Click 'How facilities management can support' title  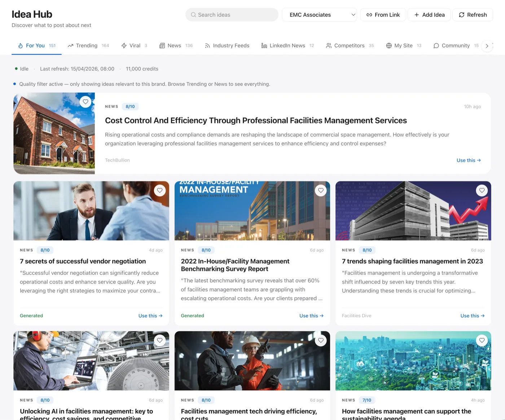pyautogui.click(x=407, y=415)
